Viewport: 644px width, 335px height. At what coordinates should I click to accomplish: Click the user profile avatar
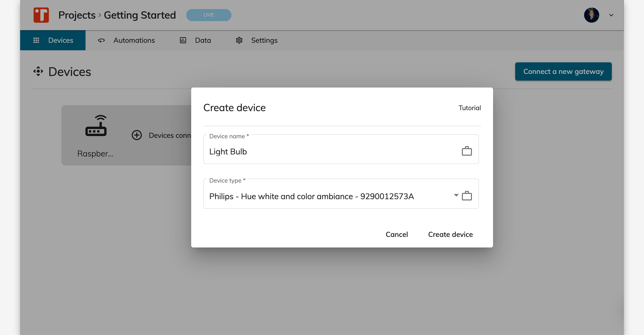pos(591,15)
